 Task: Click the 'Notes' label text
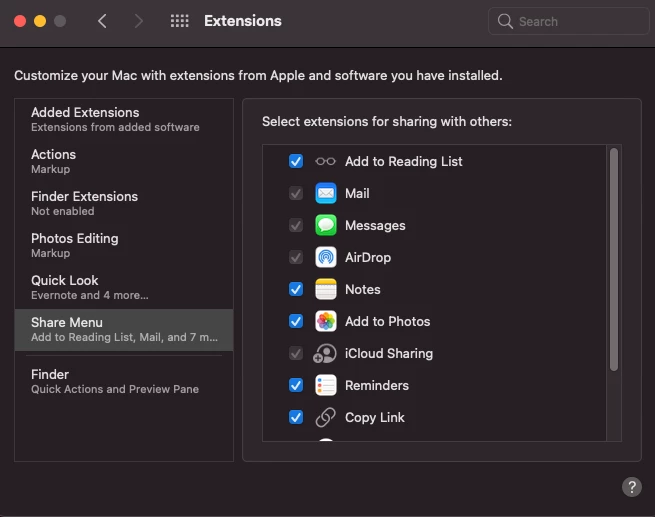click(x=363, y=289)
